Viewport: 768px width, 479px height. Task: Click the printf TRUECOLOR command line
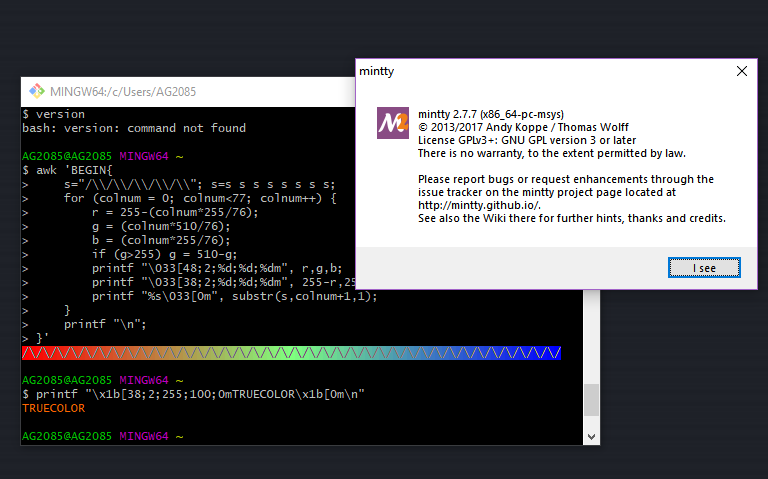pos(193,394)
